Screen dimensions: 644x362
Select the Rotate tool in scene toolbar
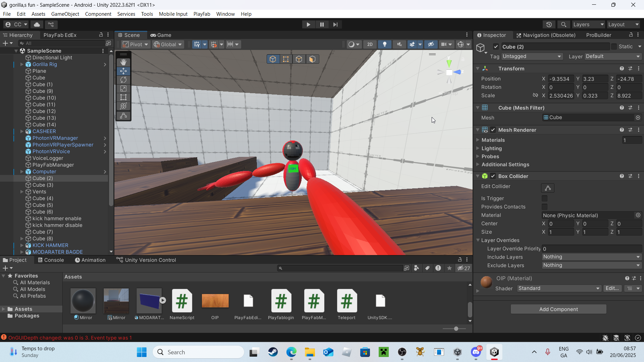pyautogui.click(x=123, y=80)
